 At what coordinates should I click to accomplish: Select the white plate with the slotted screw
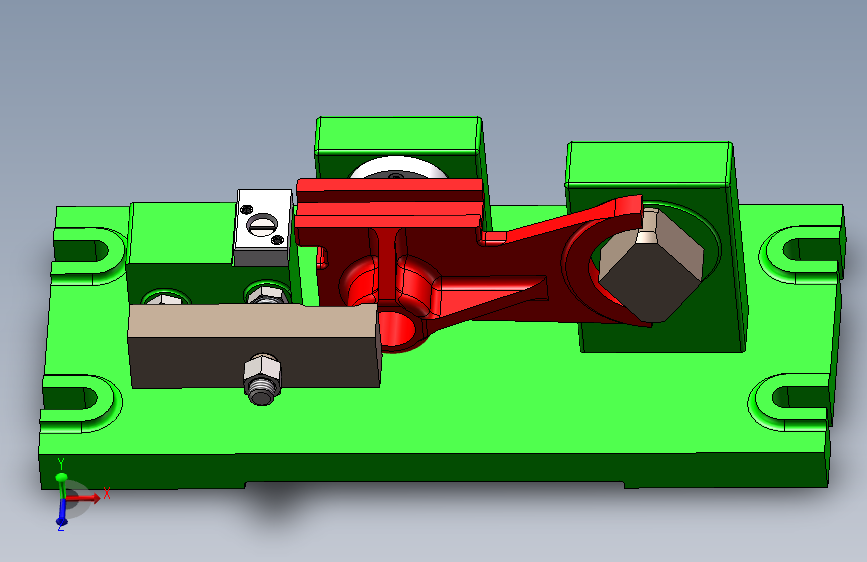click(263, 227)
